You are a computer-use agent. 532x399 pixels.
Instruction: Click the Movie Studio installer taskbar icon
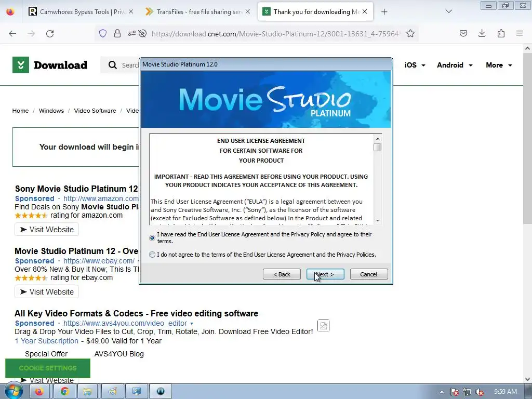[x=161, y=391]
